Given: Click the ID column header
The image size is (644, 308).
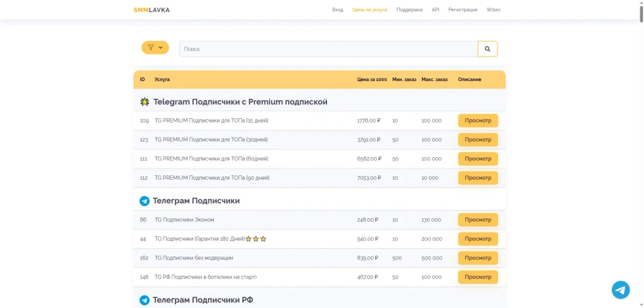Looking at the screenshot, I should [142, 80].
